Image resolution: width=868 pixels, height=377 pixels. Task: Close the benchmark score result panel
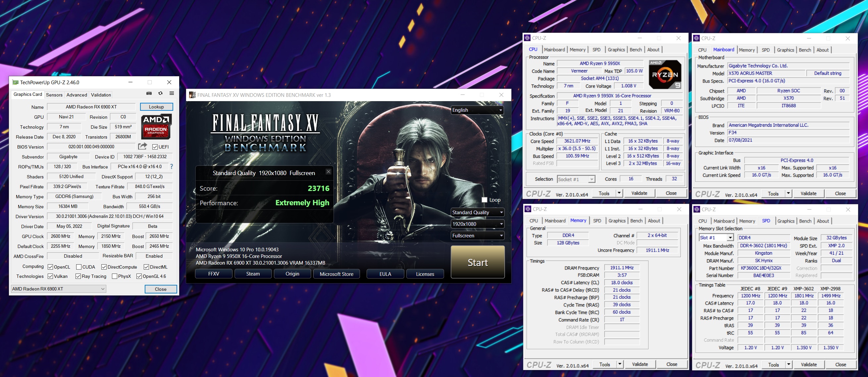tap(328, 171)
